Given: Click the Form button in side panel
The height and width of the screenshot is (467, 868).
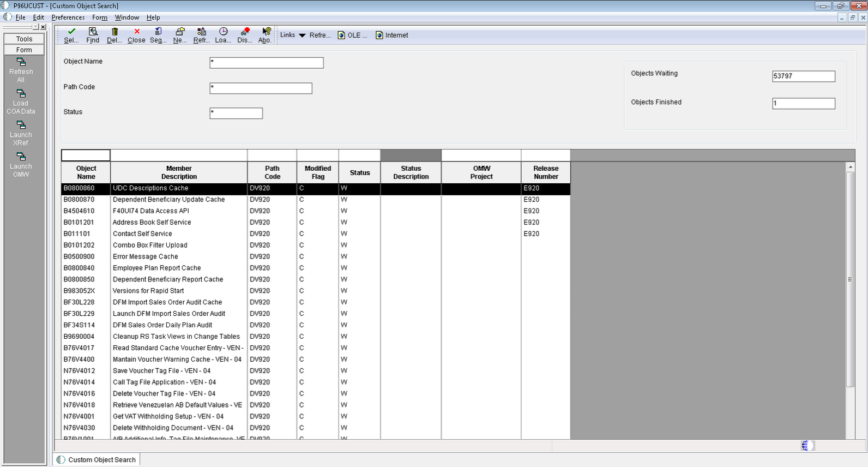Looking at the screenshot, I should click(24, 50).
